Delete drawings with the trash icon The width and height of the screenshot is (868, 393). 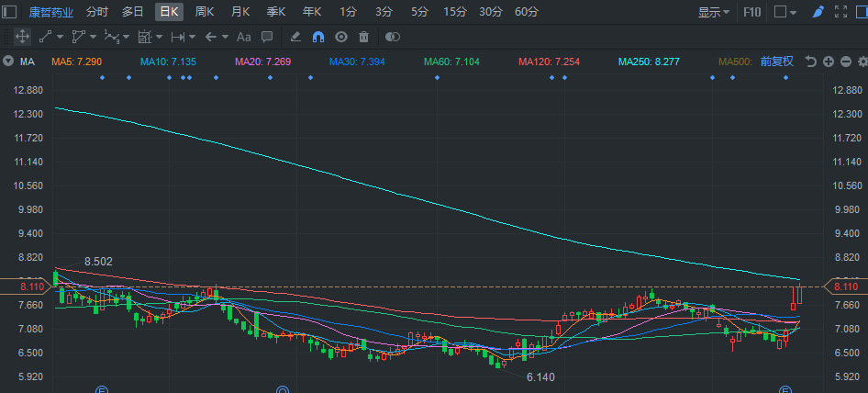363,37
